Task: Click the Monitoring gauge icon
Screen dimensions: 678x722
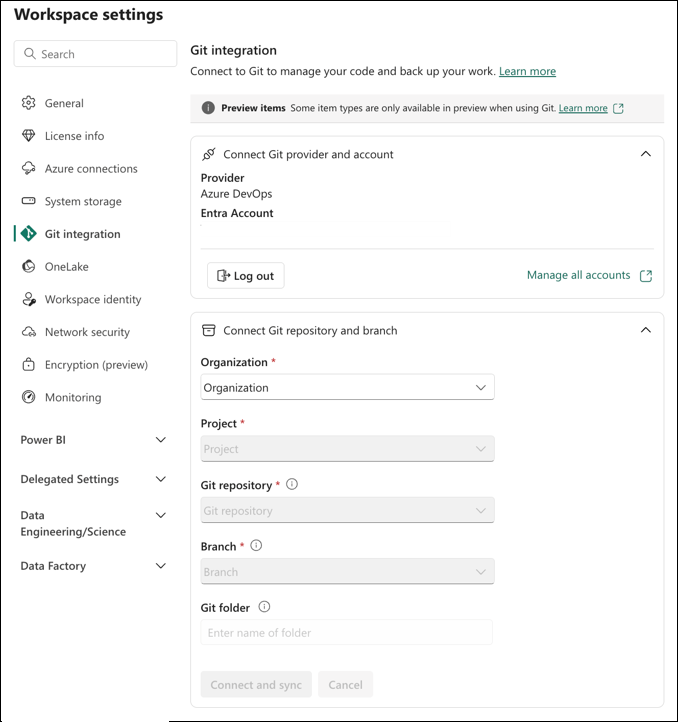Action: pos(29,397)
